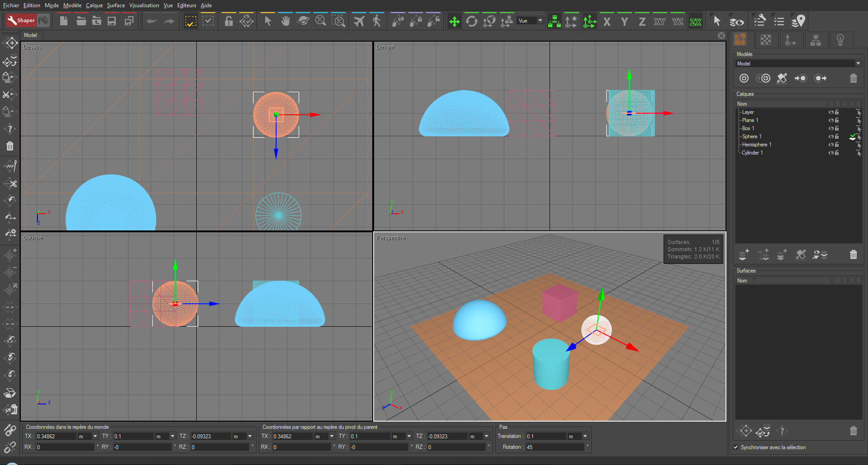This screenshot has width=868, height=465.
Task: Open the lightbulb tab in right panel
Action: (840, 40)
